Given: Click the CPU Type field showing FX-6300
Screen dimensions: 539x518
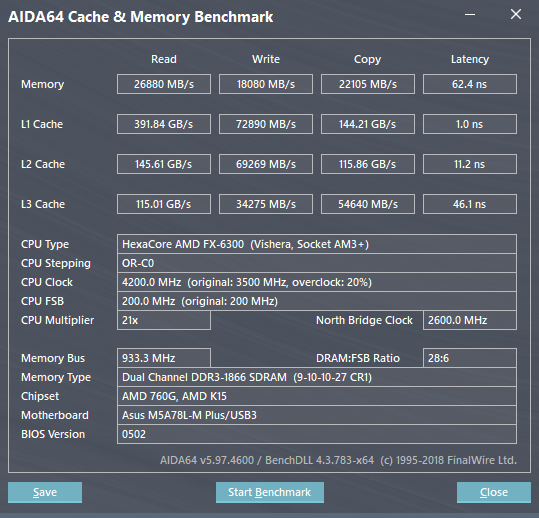Looking at the screenshot, I should click(317, 244).
